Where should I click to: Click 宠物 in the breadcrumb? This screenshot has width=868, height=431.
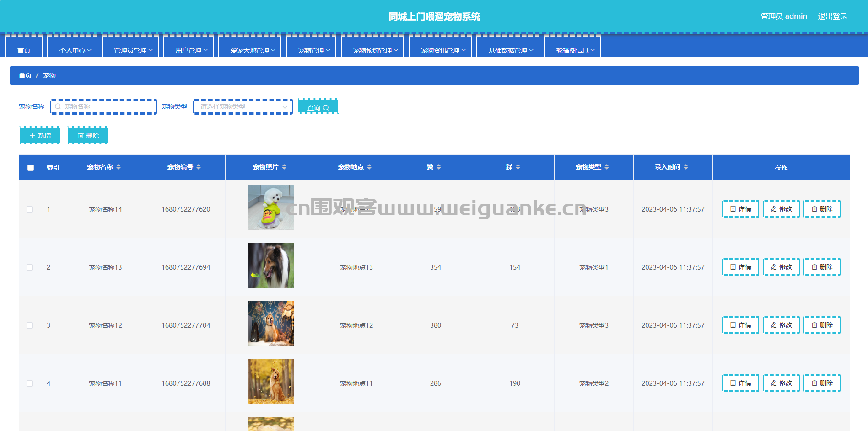point(49,75)
